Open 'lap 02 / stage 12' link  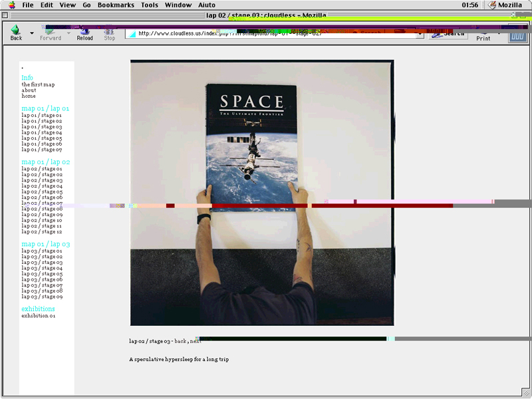[x=42, y=231]
